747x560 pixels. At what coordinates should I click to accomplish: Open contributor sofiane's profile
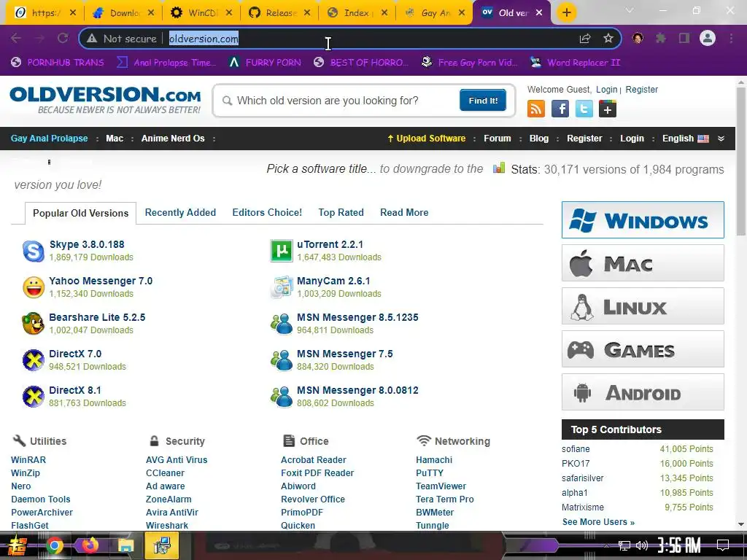576,449
